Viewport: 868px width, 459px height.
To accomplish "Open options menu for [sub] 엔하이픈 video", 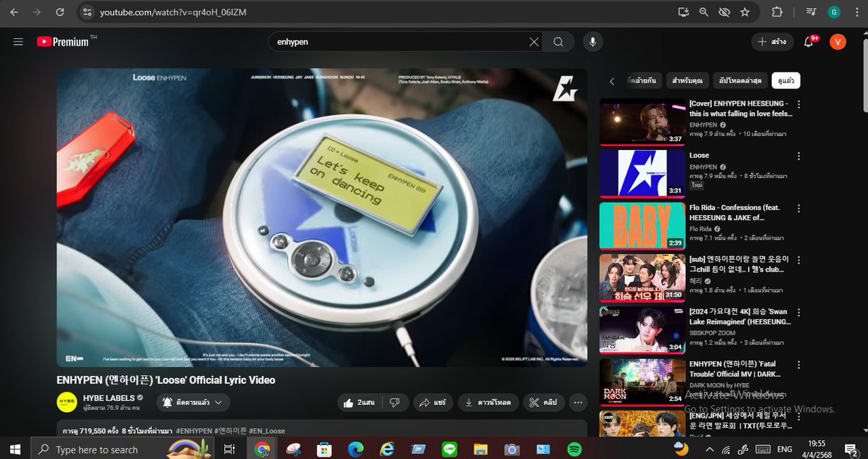I will 799,260.
